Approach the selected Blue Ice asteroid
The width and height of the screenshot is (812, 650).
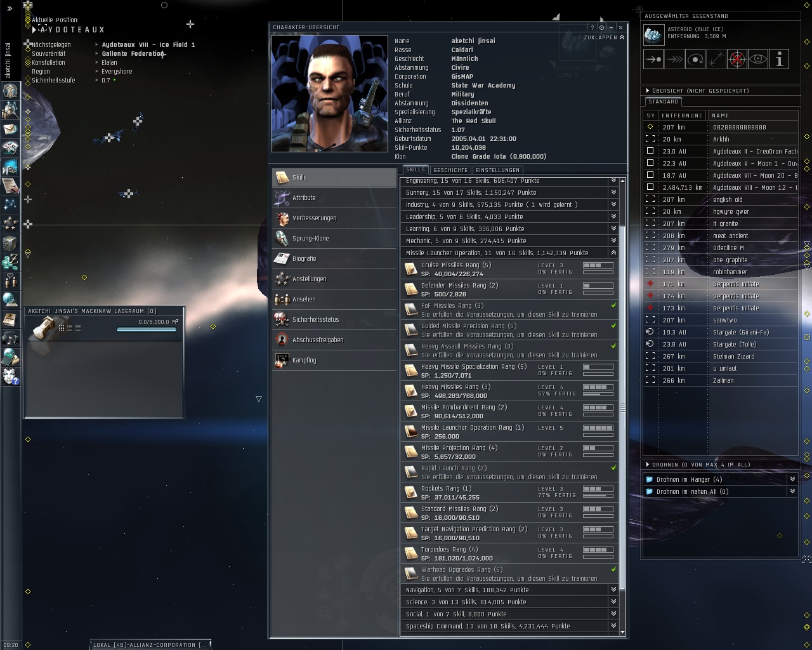point(653,59)
